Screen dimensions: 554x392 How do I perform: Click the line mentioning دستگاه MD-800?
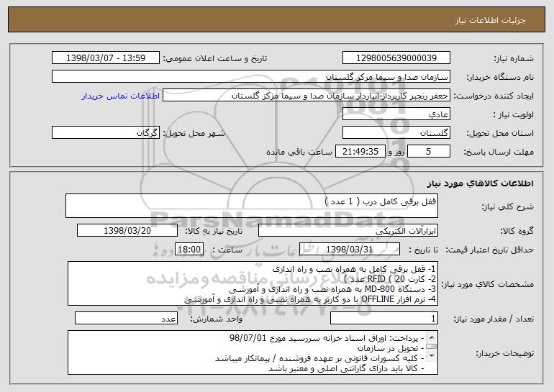tap(332, 289)
